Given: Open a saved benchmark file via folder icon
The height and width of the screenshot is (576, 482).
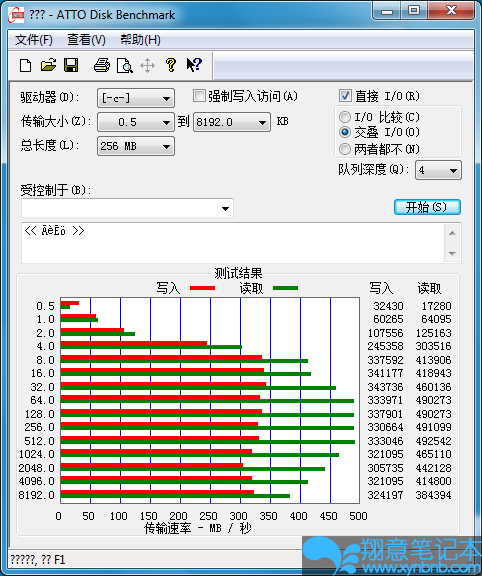Looking at the screenshot, I should [x=48, y=66].
